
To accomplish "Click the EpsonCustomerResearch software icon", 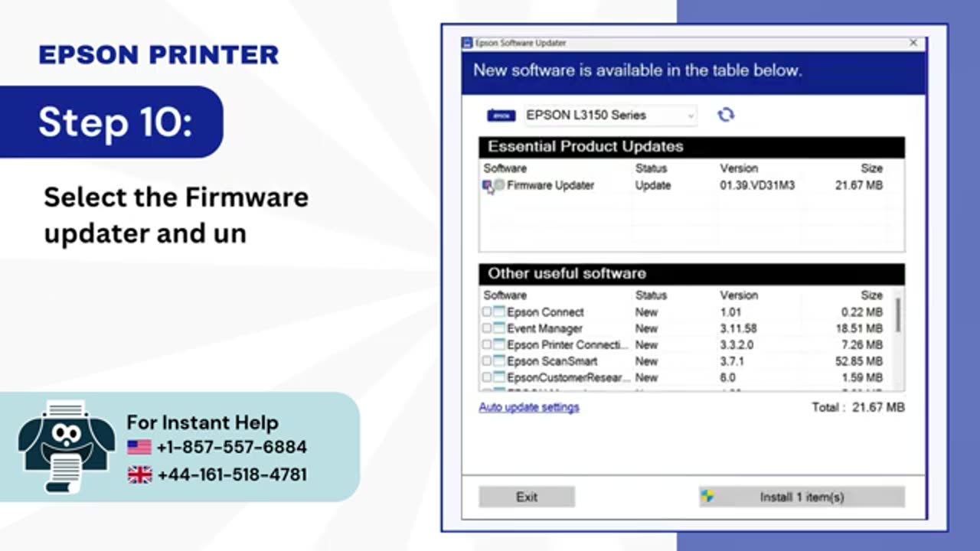I will click(x=499, y=377).
